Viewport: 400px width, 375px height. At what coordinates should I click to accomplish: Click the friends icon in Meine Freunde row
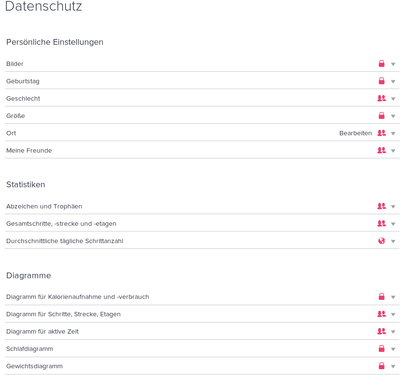coord(381,150)
